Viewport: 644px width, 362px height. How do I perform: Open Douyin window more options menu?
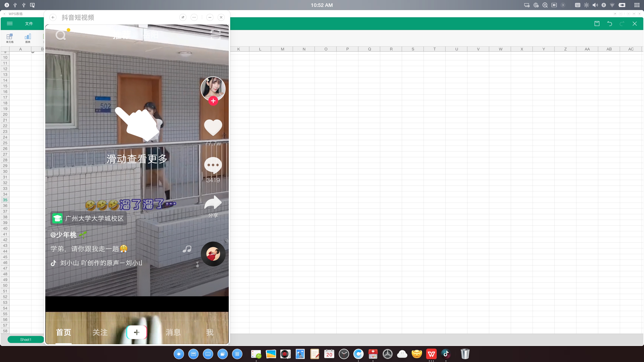194,17
